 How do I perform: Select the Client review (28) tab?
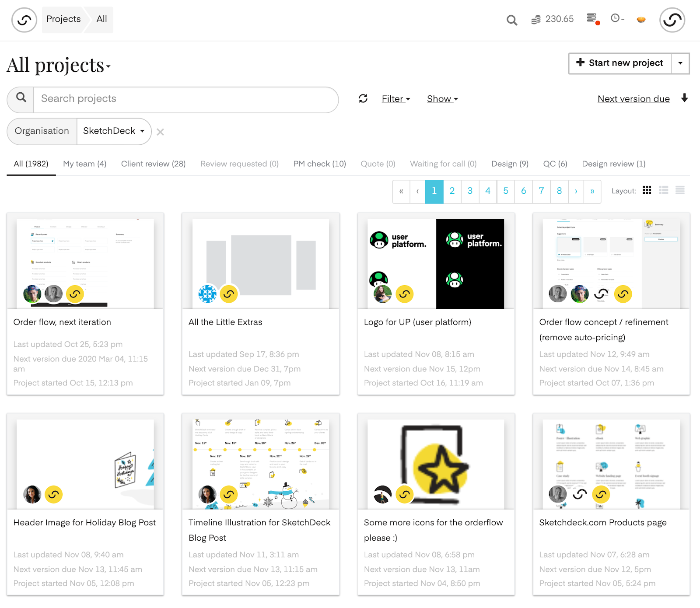click(154, 164)
